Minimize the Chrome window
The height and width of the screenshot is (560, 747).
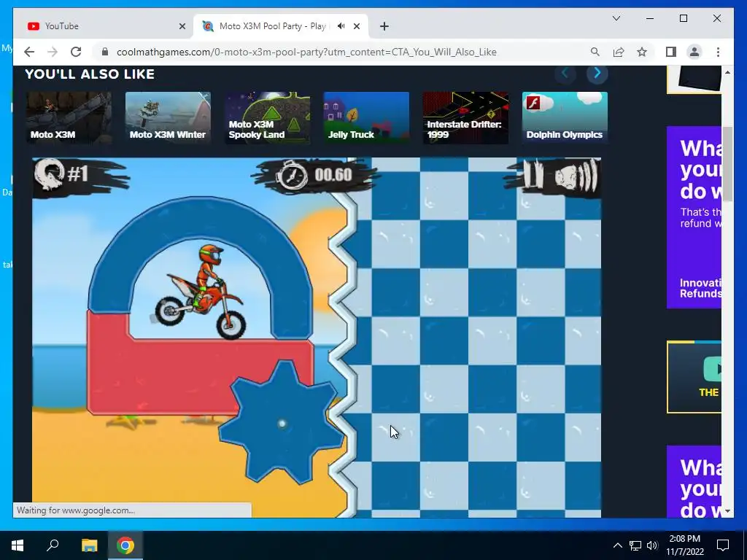point(650,18)
